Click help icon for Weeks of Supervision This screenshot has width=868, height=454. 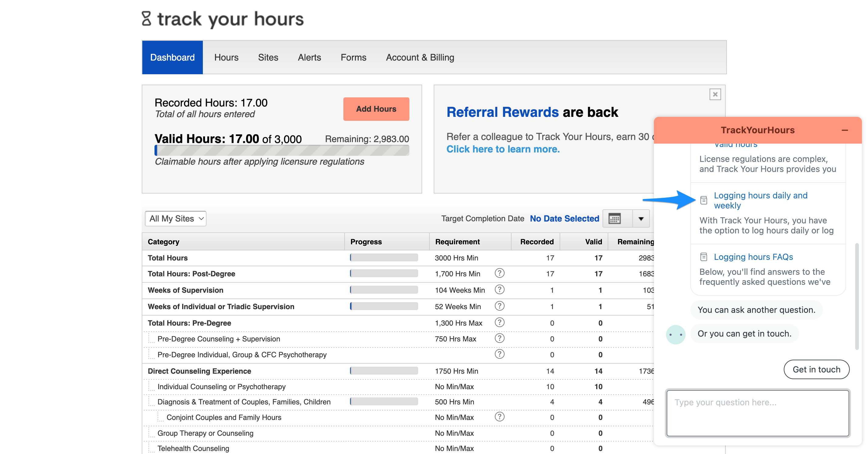pyautogui.click(x=499, y=289)
